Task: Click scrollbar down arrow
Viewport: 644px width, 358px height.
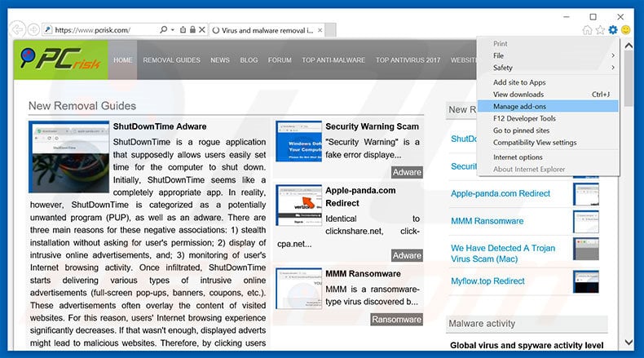Action: point(629,342)
